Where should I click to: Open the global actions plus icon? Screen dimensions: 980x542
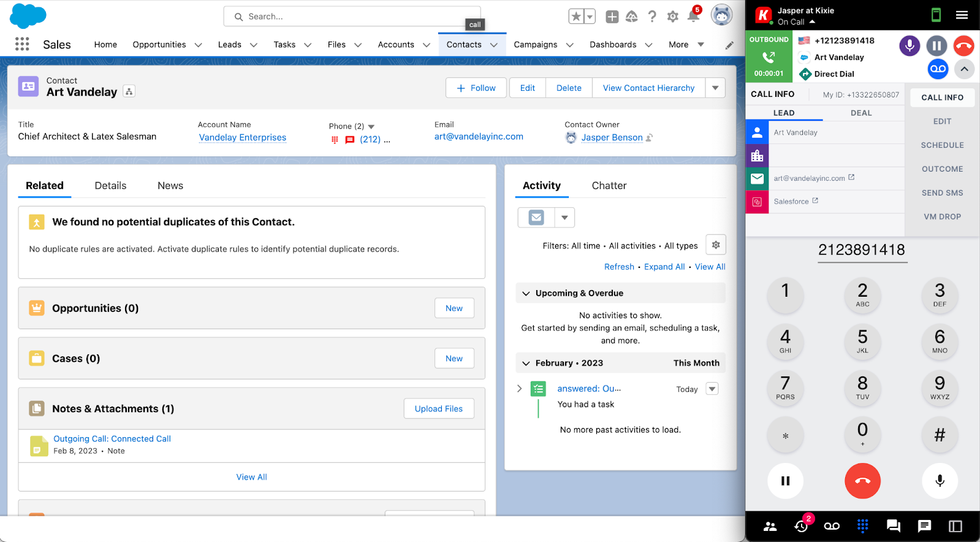tap(612, 17)
